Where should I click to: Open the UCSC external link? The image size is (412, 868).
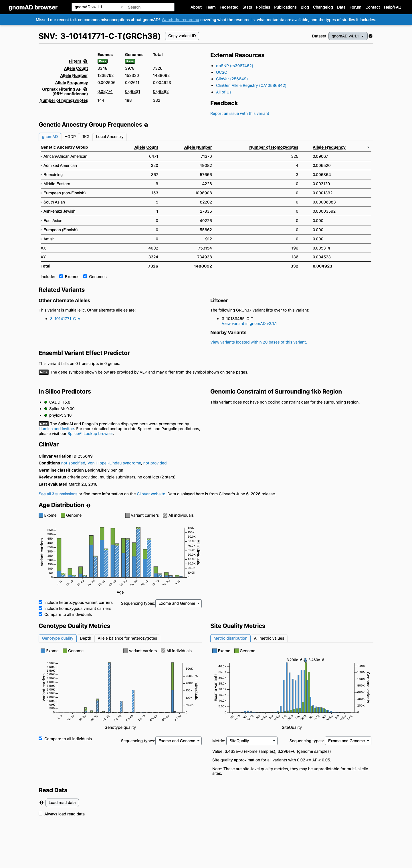pyautogui.click(x=221, y=72)
